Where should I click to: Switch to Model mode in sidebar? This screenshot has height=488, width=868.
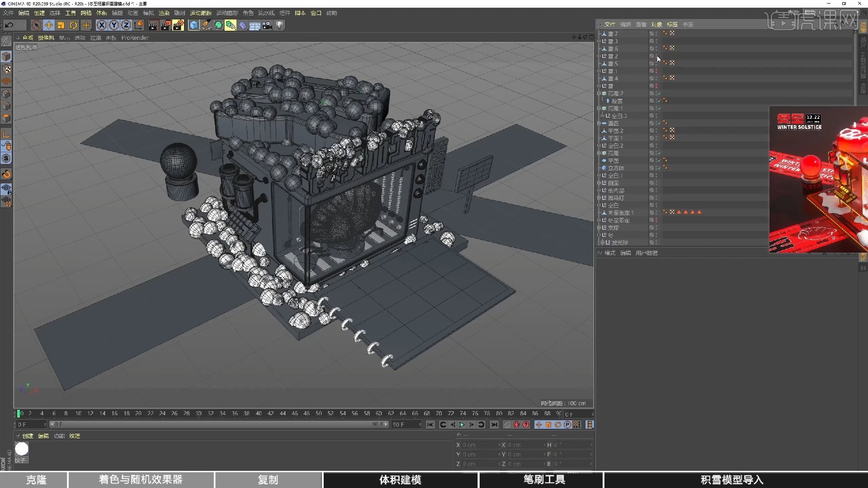pyautogui.click(x=6, y=56)
